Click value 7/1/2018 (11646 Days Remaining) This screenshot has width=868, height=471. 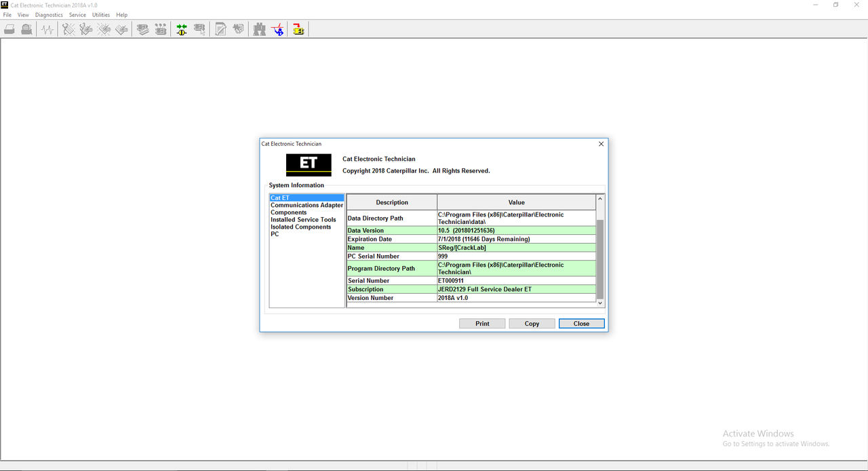point(517,240)
